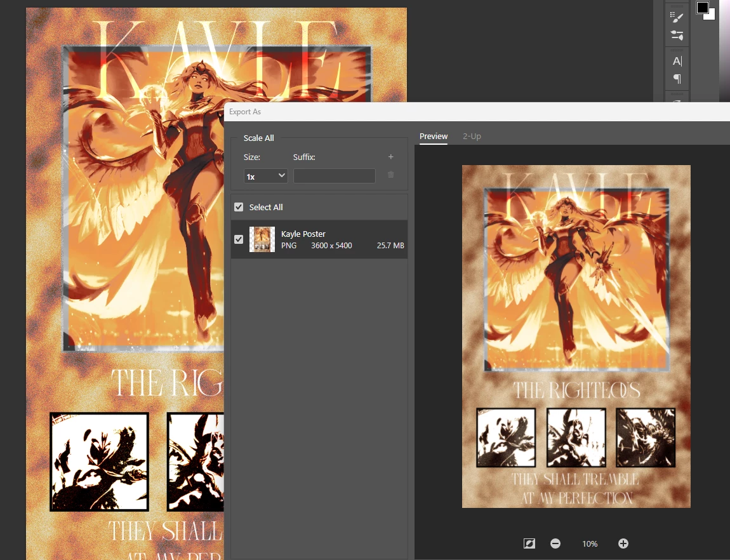The height and width of the screenshot is (560, 730).
Task: Click the Kayle Poster asset name
Action: (303, 234)
